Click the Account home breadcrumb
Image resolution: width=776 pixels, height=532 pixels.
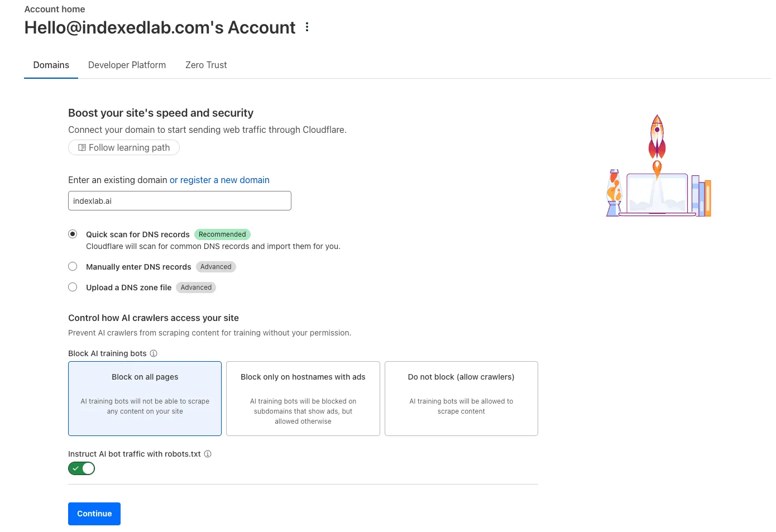click(x=55, y=9)
